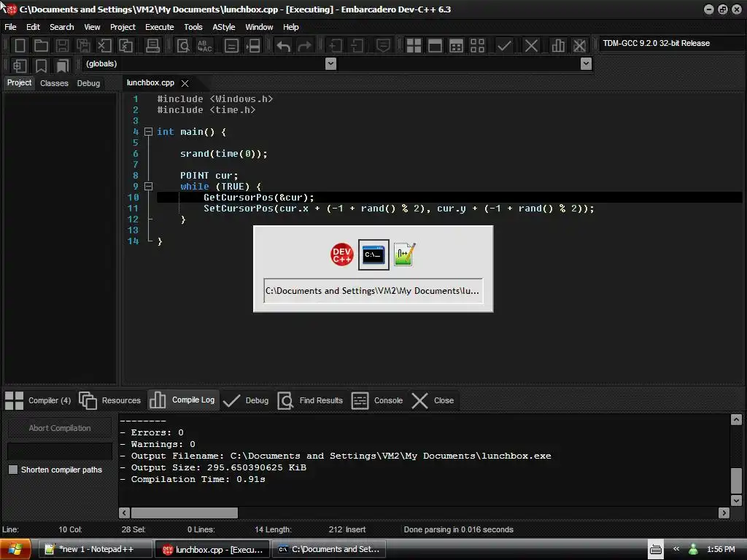Click the Insert snippet icon in the second toolbar row
This screenshot has width=747, height=560.
click(x=20, y=66)
